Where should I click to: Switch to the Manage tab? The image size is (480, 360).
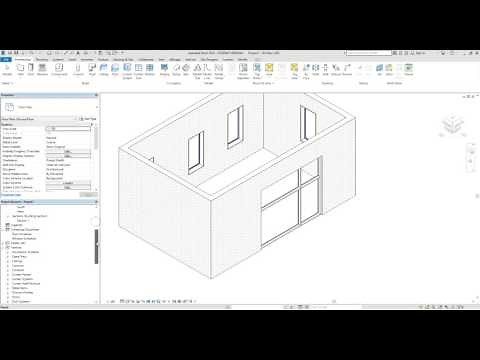coord(175,59)
